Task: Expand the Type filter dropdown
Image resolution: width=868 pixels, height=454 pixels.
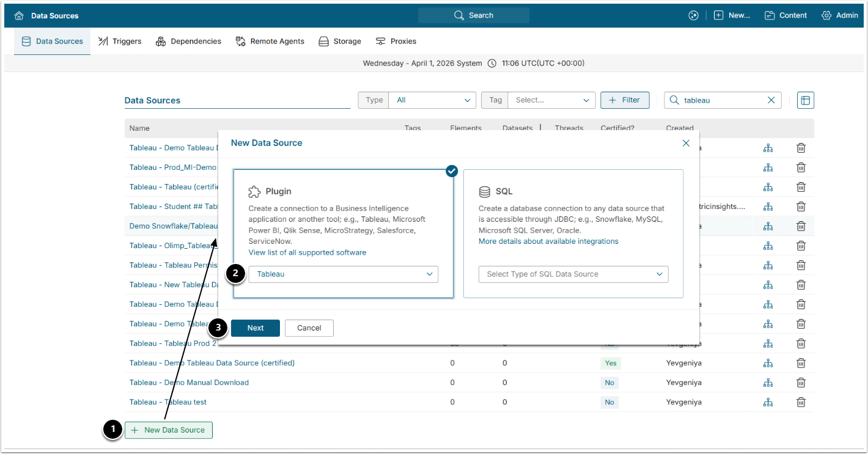Action: (x=432, y=100)
